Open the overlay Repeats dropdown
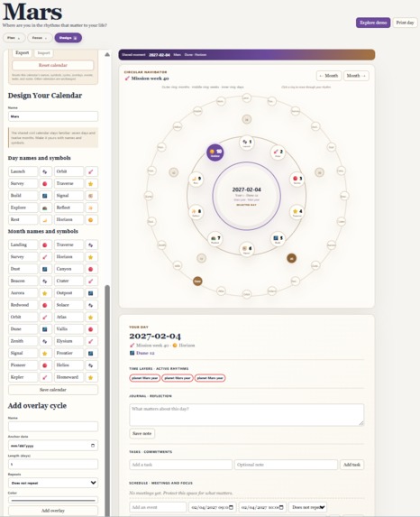The height and width of the screenshot is (517, 420). tap(53, 483)
